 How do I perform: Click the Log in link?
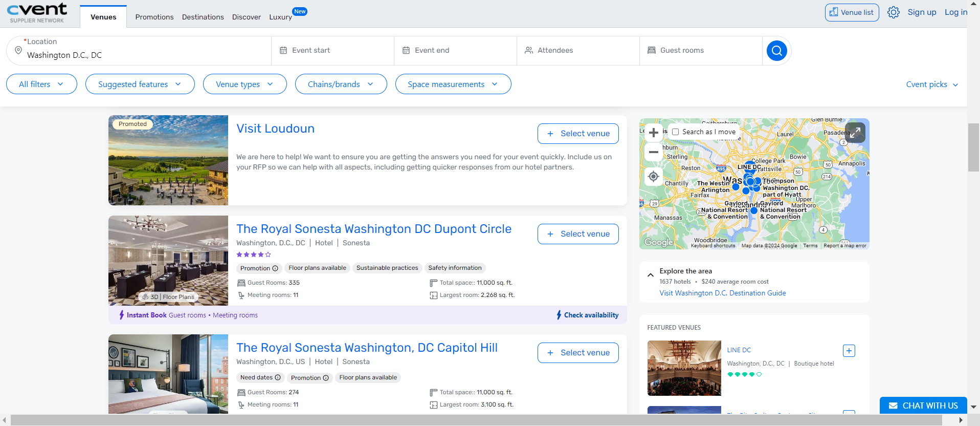point(956,12)
